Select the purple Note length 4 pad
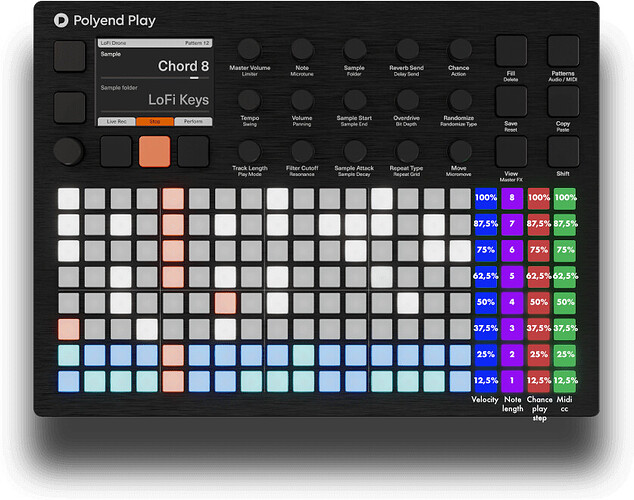The width and height of the screenshot is (634, 500). tap(512, 302)
